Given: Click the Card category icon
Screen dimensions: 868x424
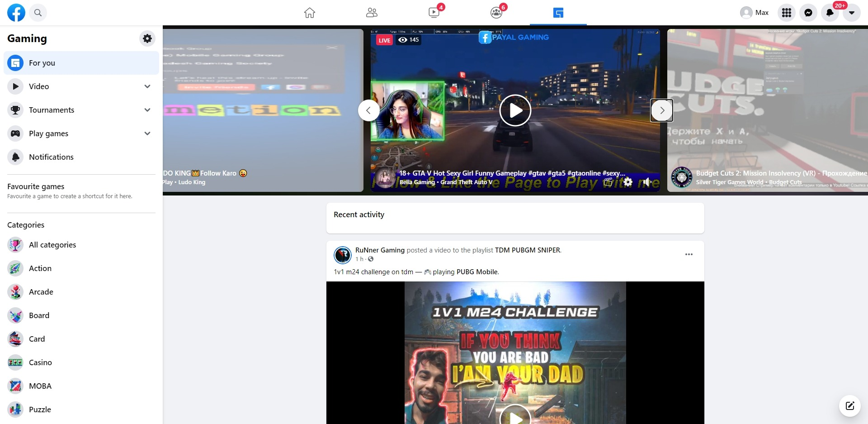Looking at the screenshot, I should (15, 339).
